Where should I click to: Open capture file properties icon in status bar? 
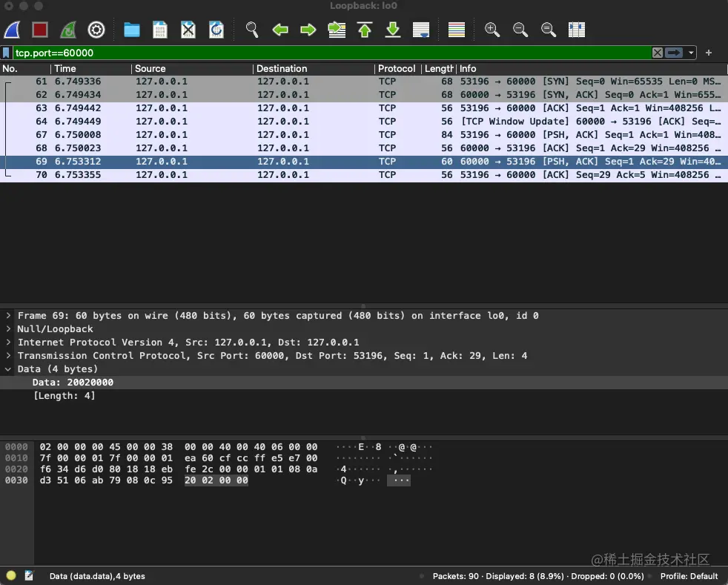coord(29,575)
